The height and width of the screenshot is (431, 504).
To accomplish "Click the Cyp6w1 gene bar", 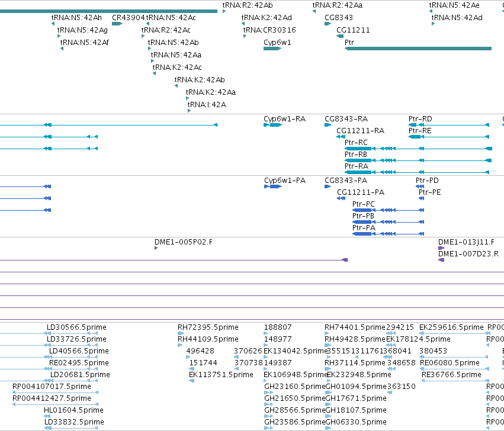I will [272, 49].
